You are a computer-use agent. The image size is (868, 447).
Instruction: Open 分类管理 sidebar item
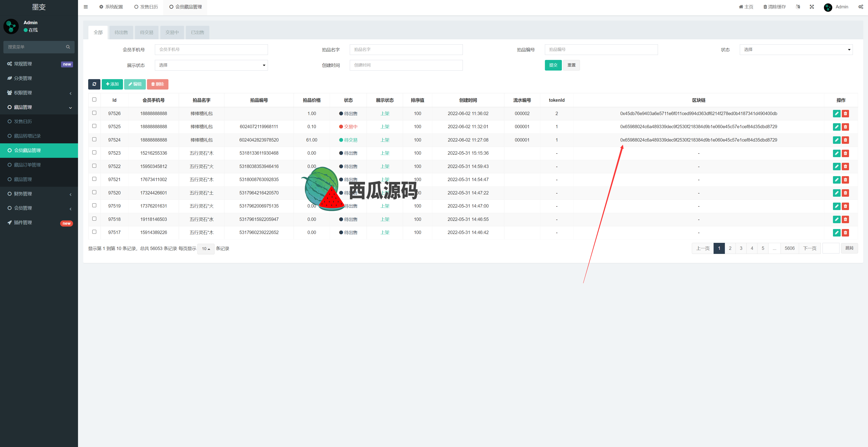pyautogui.click(x=39, y=78)
